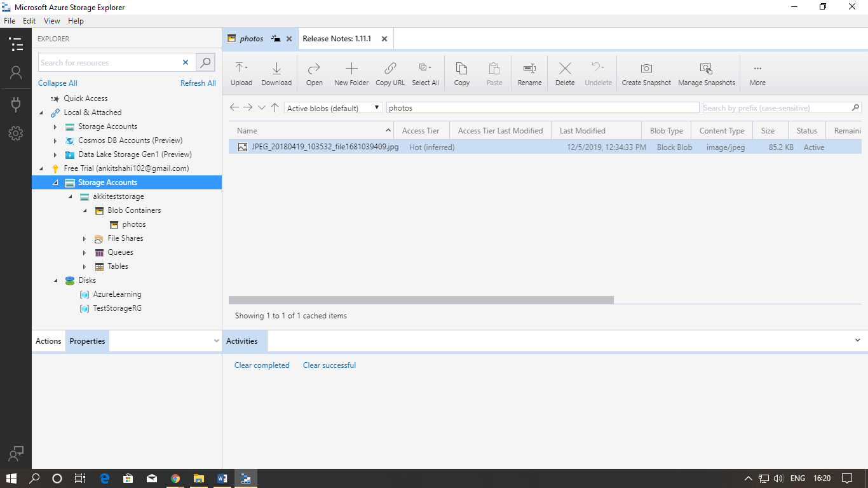Open the Help menu
This screenshot has height=488, width=868.
point(76,21)
